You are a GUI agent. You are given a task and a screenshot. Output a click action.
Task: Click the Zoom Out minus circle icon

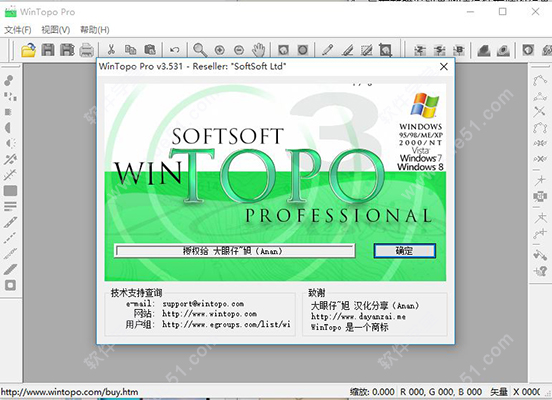pos(239,50)
